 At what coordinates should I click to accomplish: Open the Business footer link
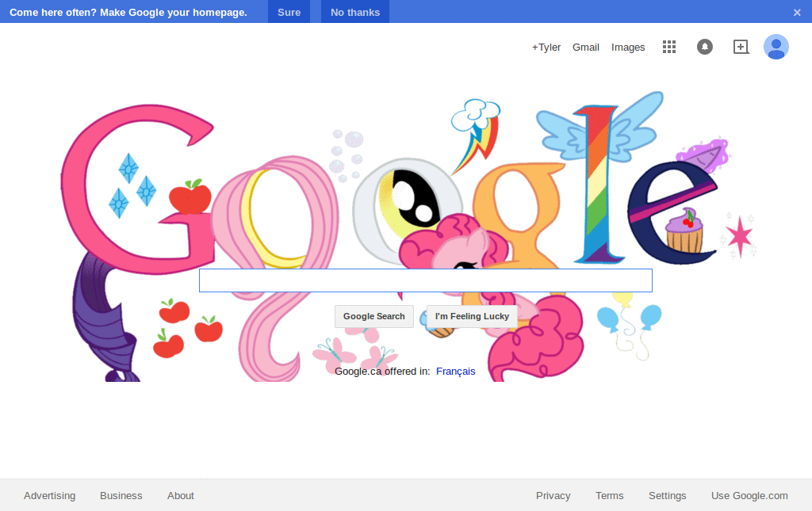coord(121,495)
